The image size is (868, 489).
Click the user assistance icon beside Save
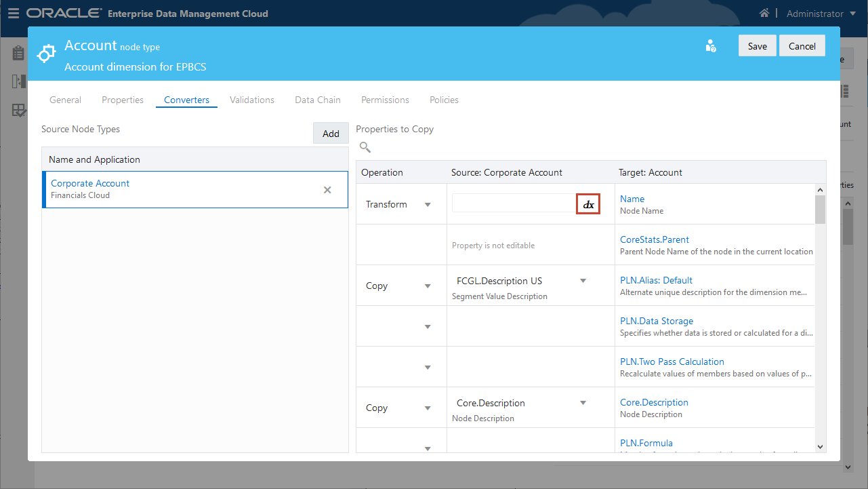pyautogui.click(x=710, y=45)
